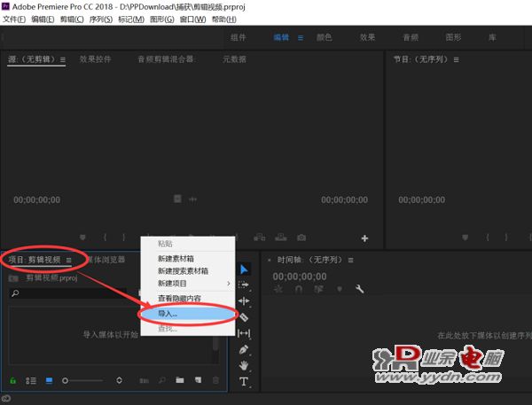This screenshot has width=532, height=405.
Task: Open the program monitor panel menu
Action: pos(457,59)
